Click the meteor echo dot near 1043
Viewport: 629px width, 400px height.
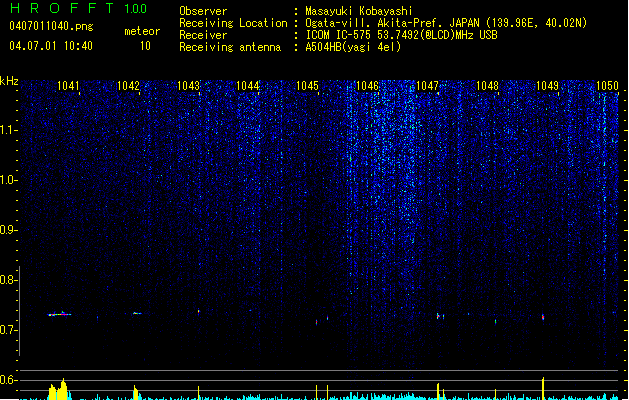(x=199, y=311)
